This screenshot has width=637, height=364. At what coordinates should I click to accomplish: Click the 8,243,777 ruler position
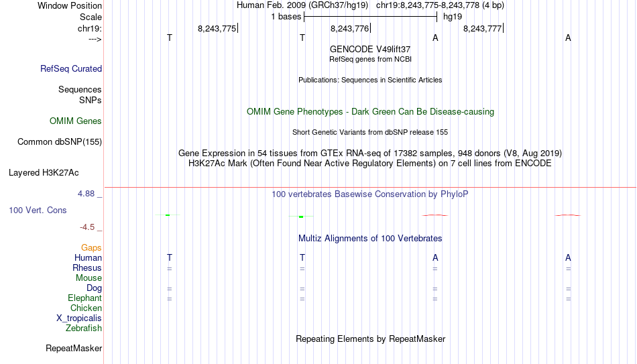(483, 28)
